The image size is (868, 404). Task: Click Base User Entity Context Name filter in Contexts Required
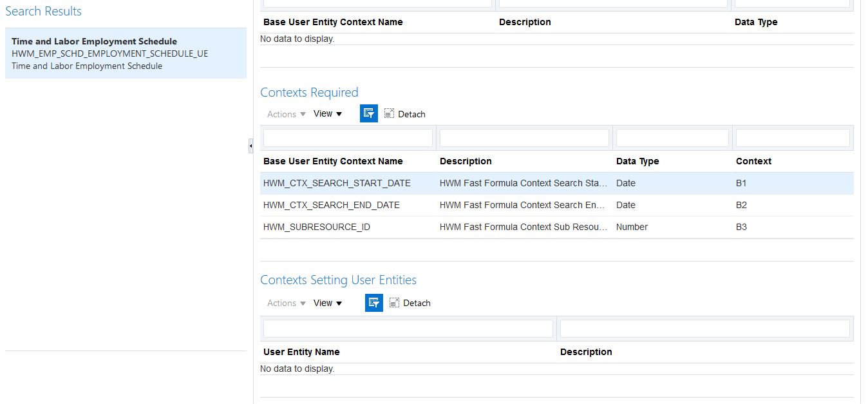(x=348, y=138)
